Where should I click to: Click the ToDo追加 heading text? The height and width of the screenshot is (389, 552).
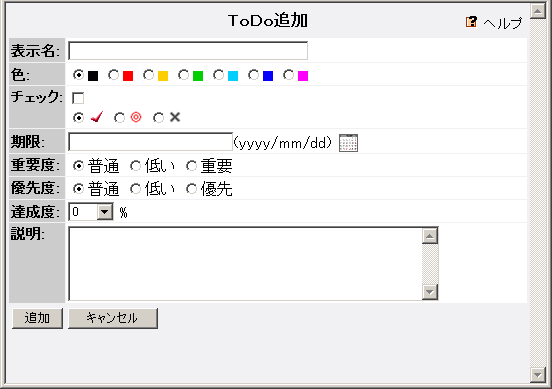point(268,20)
